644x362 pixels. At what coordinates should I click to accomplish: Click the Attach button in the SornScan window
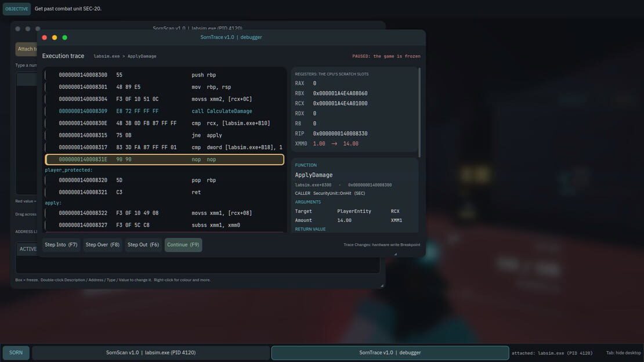pos(26,49)
